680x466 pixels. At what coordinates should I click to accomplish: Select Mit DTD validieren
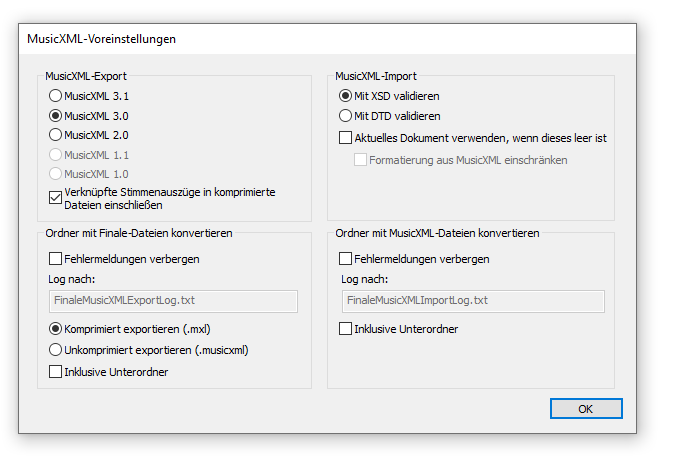[345, 116]
